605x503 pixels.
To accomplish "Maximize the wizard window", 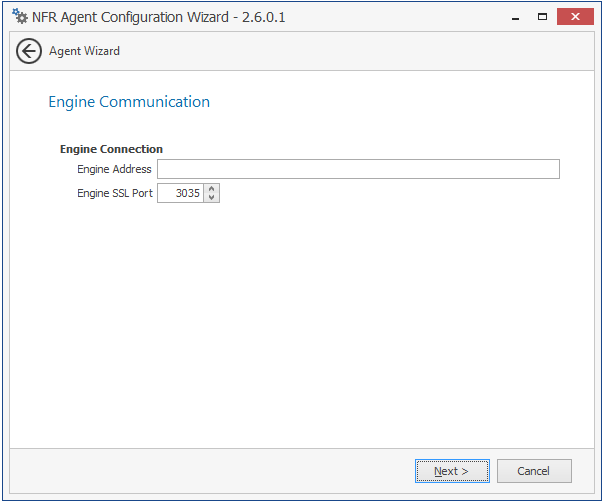I will (542, 17).
